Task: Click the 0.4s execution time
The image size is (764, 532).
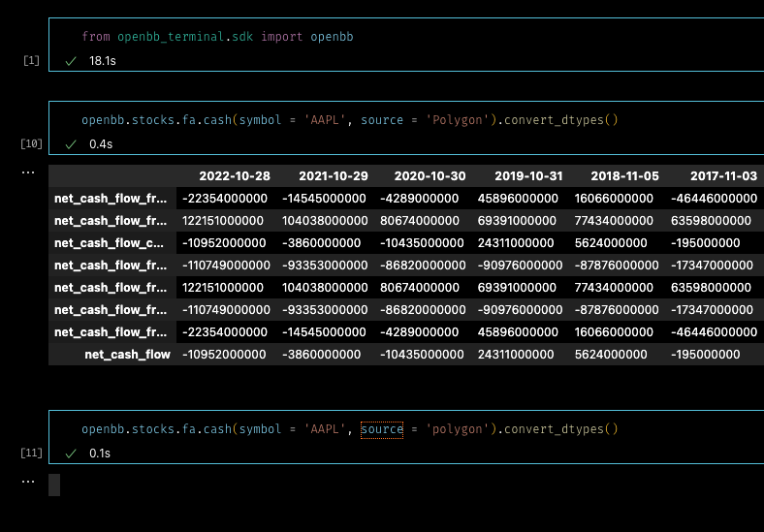Action: [x=101, y=144]
